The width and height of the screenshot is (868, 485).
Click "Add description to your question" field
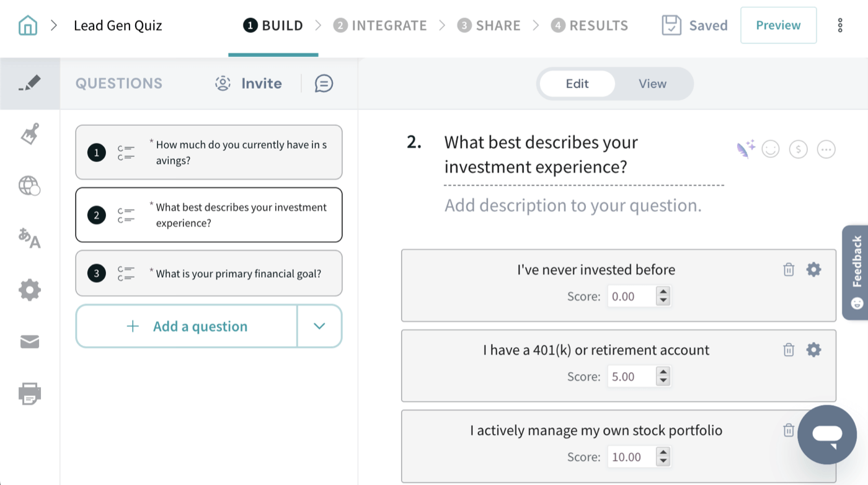[x=573, y=205]
